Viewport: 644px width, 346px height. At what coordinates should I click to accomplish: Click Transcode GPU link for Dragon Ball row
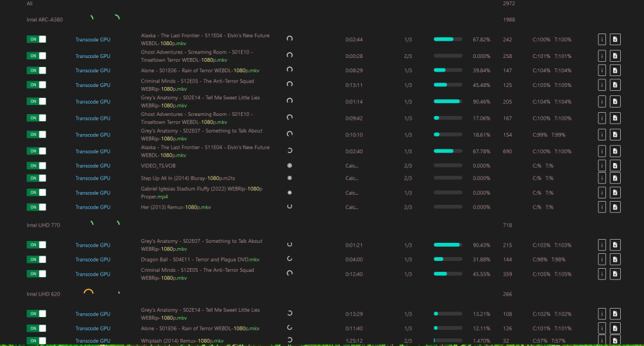pyautogui.click(x=93, y=259)
